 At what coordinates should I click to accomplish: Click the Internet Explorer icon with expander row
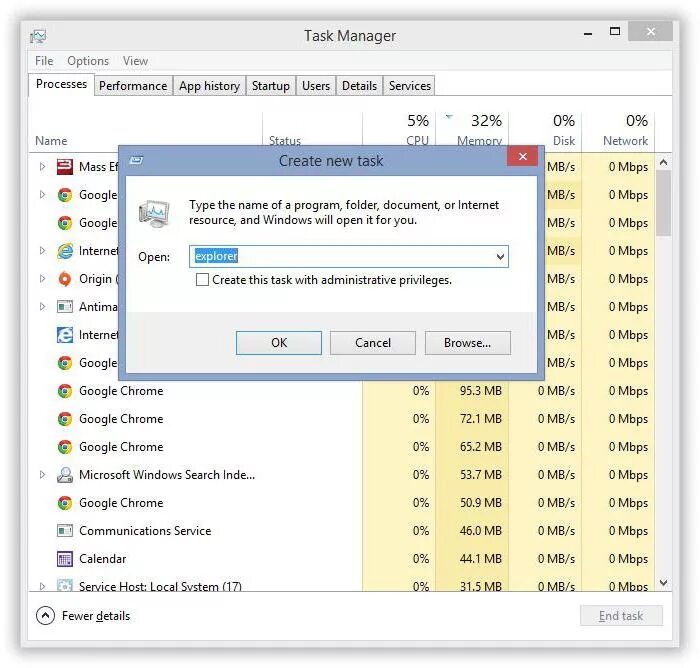click(x=65, y=251)
